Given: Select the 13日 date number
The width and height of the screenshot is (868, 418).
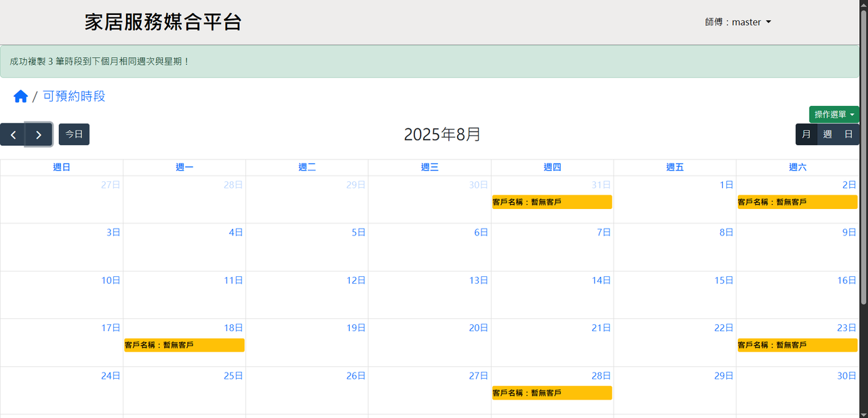Looking at the screenshot, I should point(479,280).
